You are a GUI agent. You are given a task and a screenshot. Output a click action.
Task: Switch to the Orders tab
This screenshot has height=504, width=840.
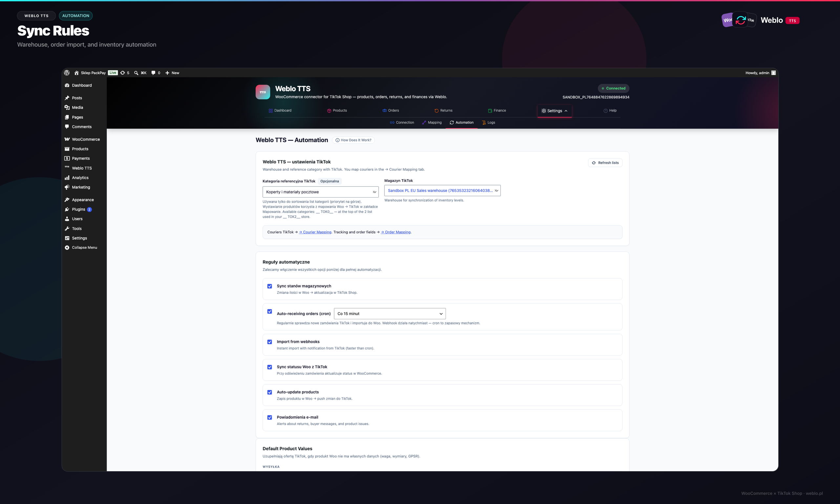(x=391, y=111)
